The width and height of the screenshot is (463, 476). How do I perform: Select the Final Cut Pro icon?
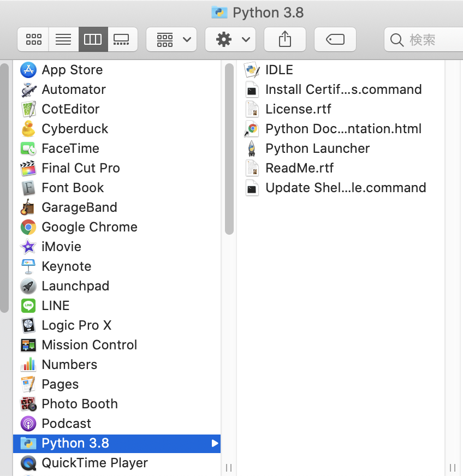[28, 168]
